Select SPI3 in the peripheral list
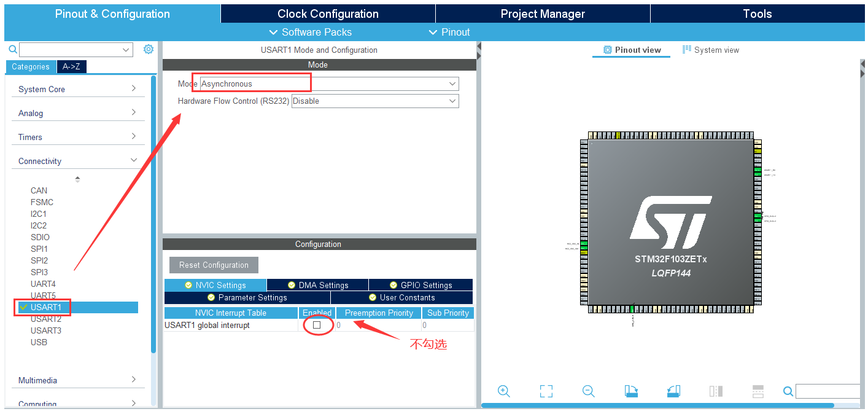 tap(39, 272)
